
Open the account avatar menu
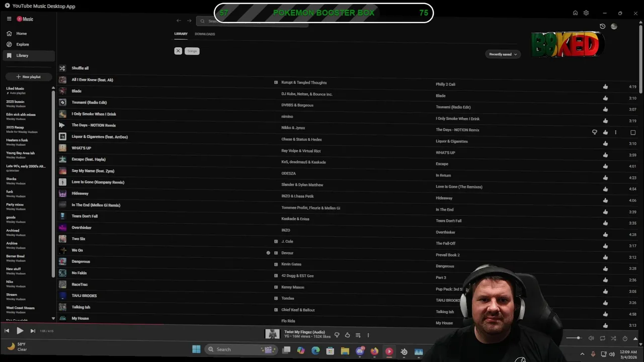tap(614, 26)
